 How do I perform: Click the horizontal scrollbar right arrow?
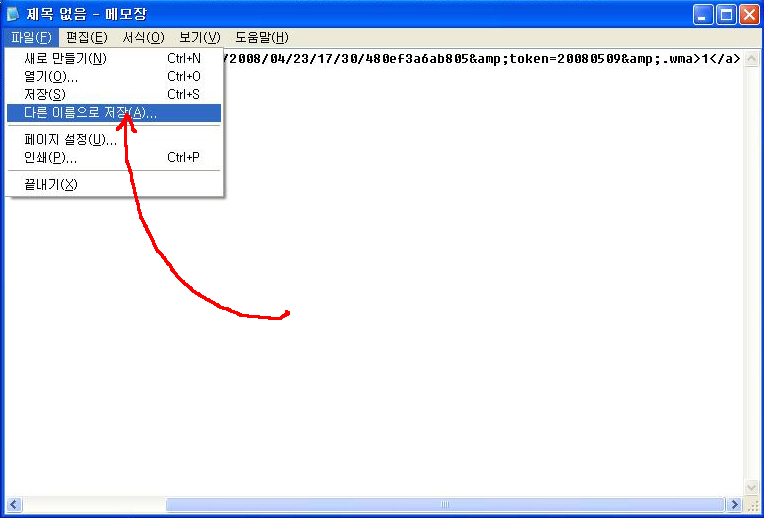[x=734, y=504]
